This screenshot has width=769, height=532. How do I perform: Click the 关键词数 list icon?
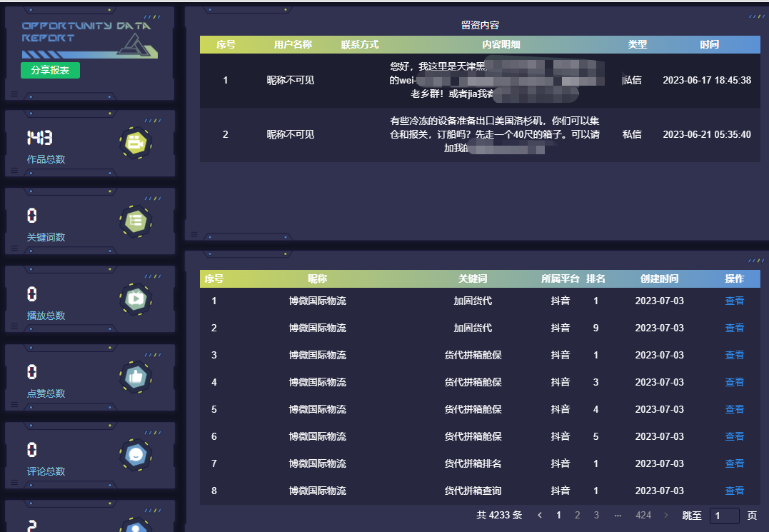coord(136,221)
